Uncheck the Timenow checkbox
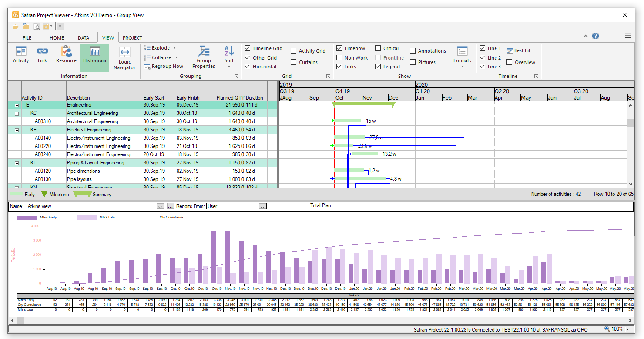644x339 pixels. (340, 48)
